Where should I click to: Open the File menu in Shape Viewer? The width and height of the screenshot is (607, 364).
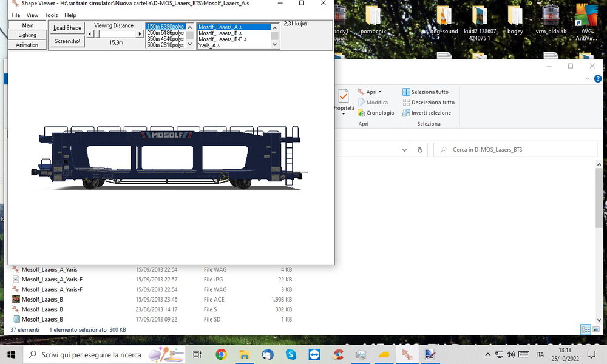(16, 15)
